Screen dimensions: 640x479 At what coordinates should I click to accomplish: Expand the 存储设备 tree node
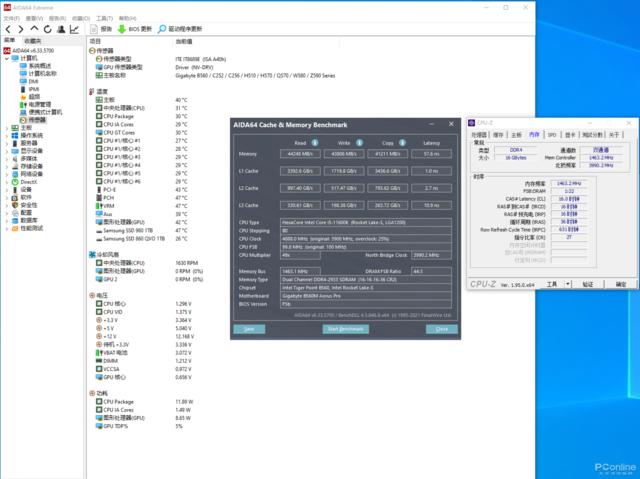7,166
